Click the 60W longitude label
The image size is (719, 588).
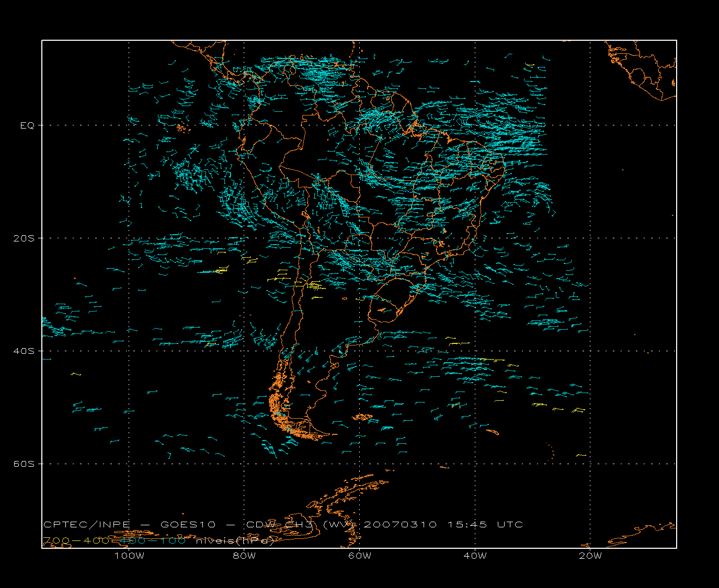[x=360, y=556]
